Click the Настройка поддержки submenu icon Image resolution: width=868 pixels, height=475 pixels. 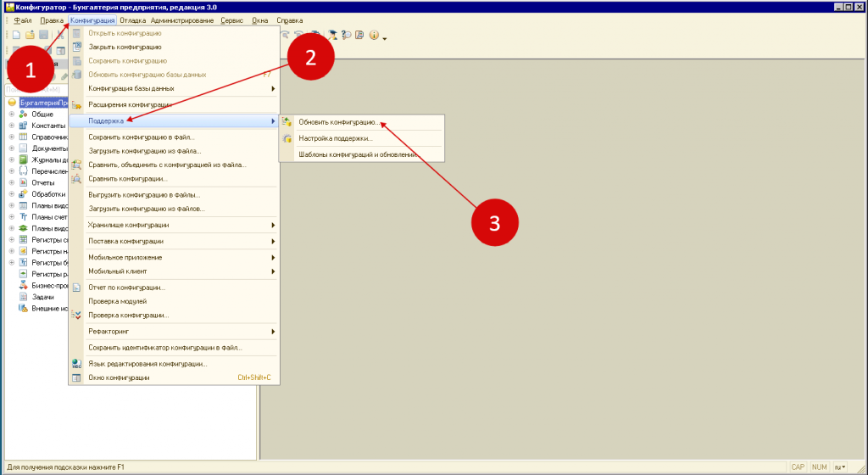tap(287, 138)
